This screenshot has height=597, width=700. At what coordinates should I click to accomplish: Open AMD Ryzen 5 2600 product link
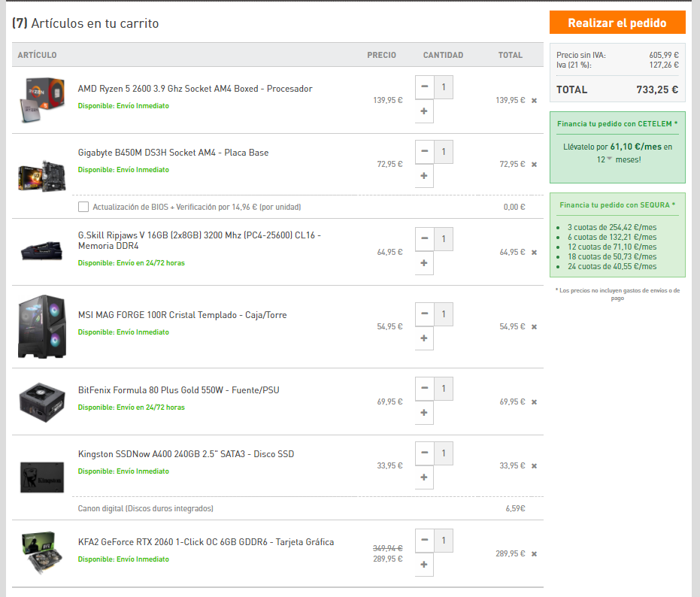(x=195, y=89)
